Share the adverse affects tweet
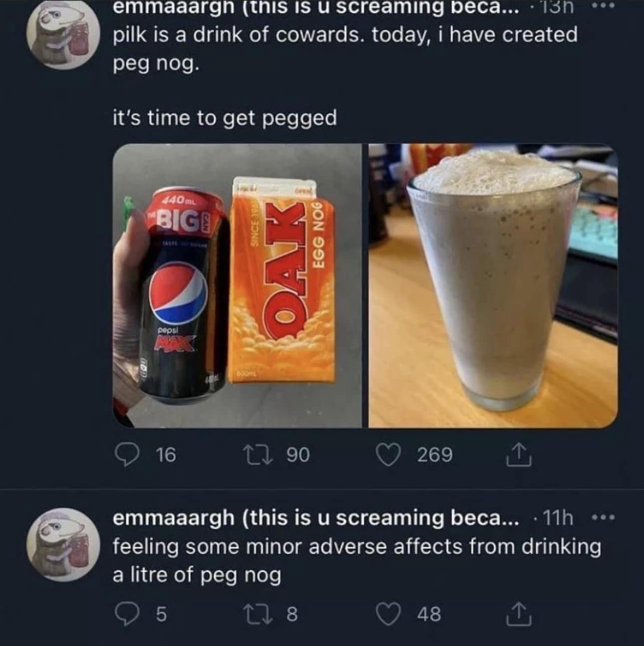644x646 pixels. pos(520,614)
